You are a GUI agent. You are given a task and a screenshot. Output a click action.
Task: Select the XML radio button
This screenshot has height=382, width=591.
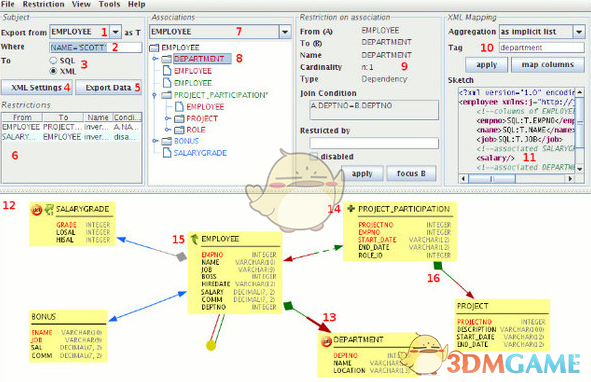53,71
